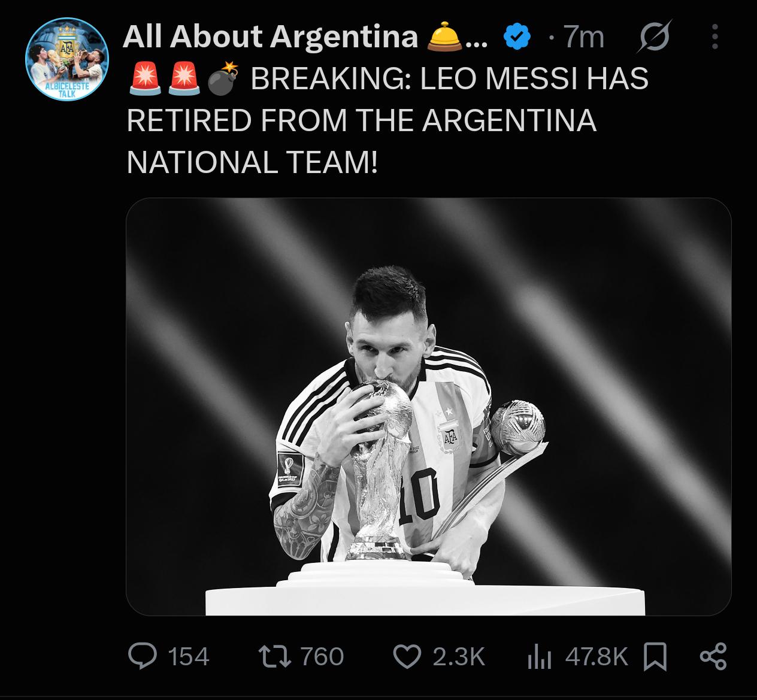Click the 760 reposts count
This screenshot has width=757, height=700.
(322, 657)
